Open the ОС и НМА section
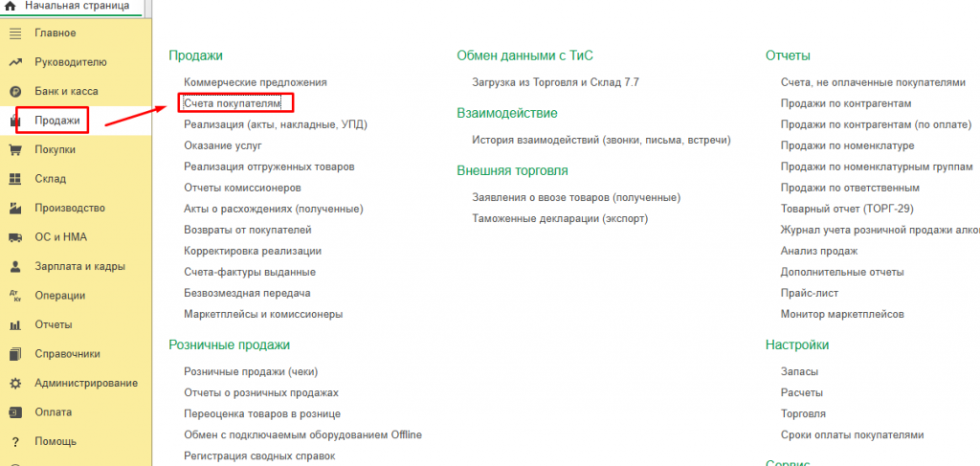Viewport: 980px width, 466px height. [60, 237]
